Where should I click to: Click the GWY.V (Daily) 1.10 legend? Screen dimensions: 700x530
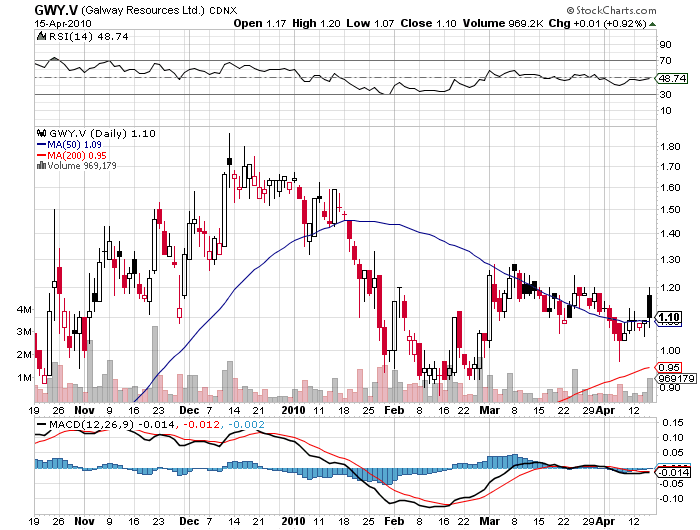pos(102,134)
